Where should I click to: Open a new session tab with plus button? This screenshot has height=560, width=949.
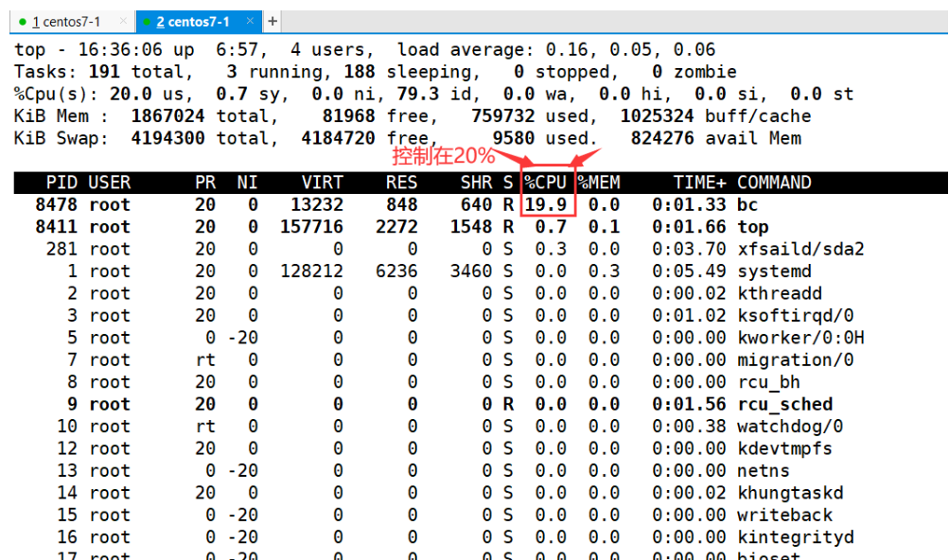pos(272,22)
